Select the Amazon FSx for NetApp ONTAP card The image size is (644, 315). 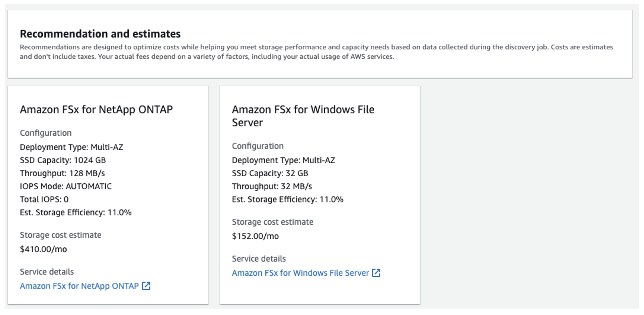(x=108, y=195)
